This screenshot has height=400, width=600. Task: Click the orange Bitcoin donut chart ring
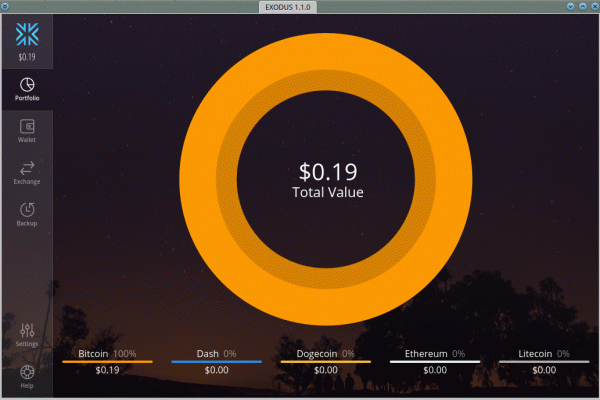[x=326, y=52]
